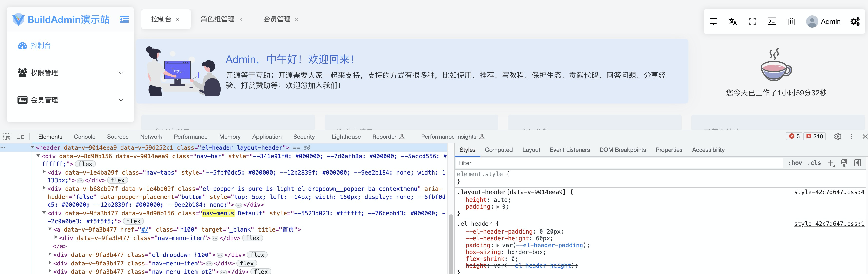868x274 pixels.
Task: Collapse the nav-menus div node
Action: pos(44,213)
